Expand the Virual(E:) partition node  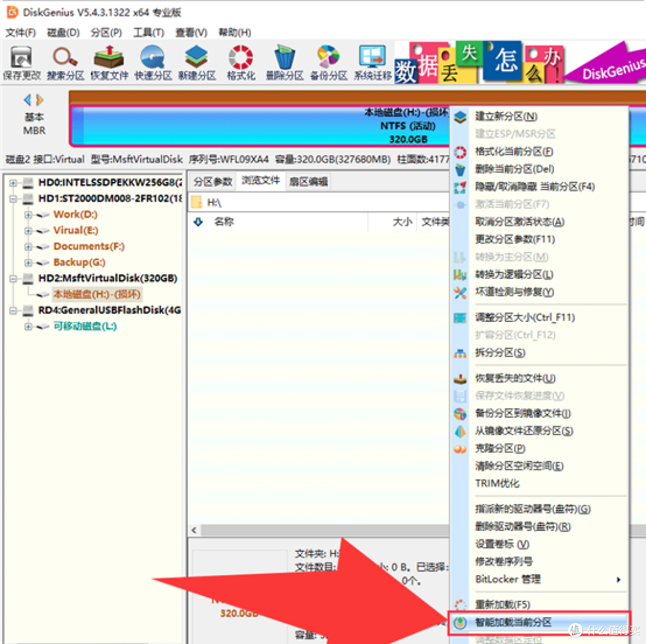(x=28, y=231)
